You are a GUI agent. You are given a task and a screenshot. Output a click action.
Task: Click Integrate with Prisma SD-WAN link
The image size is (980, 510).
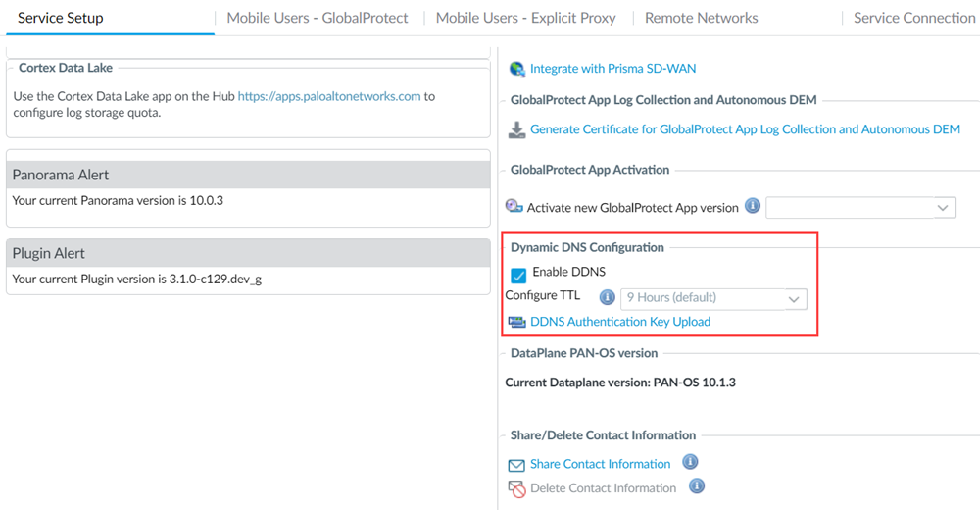[612, 69]
